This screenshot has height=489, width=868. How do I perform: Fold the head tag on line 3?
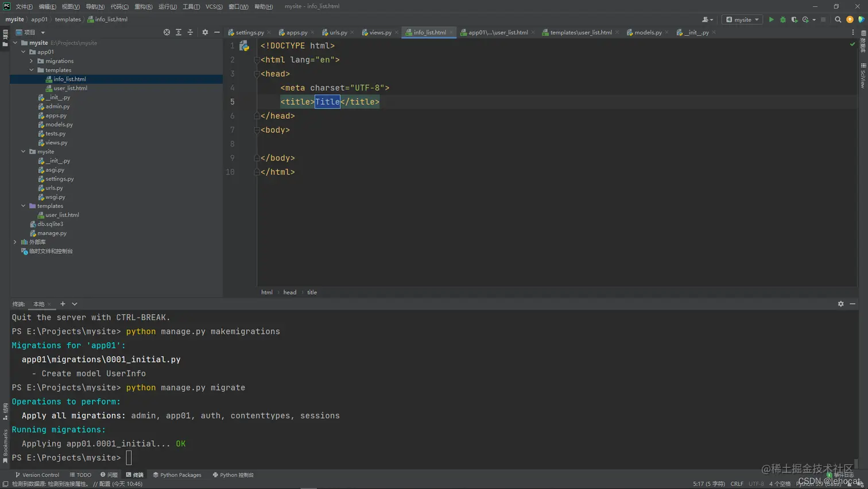(x=257, y=74)
